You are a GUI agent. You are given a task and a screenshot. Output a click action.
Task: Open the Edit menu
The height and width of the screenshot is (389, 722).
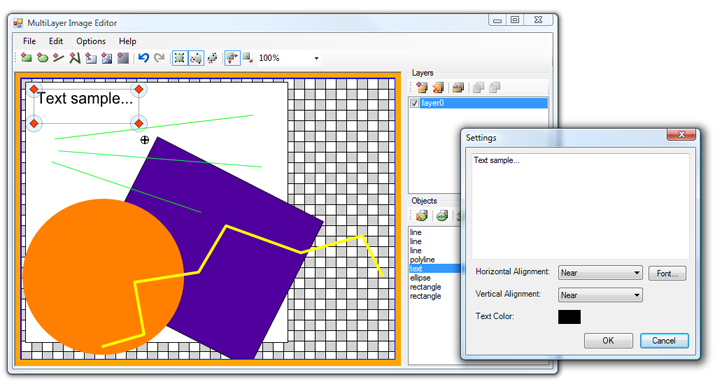point(56,41)
